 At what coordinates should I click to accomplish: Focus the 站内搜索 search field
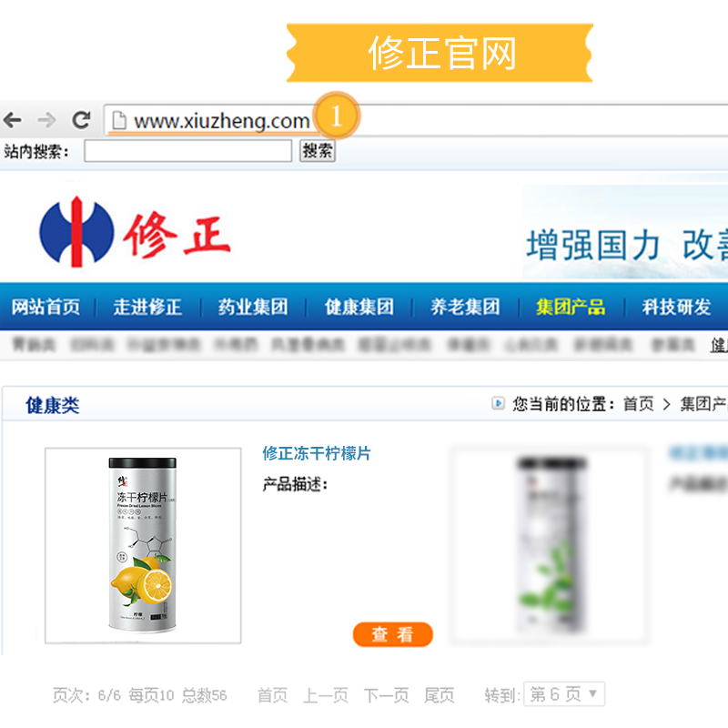click(x=188, y=151)
